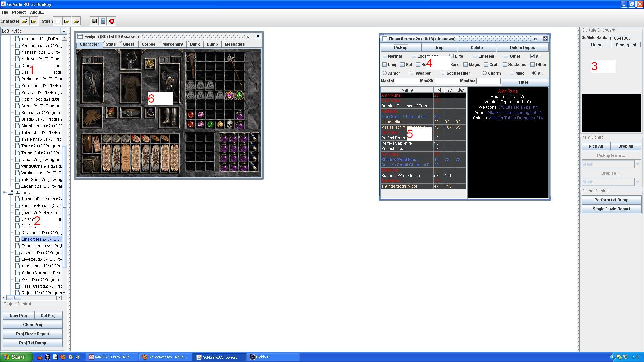Maximize the Evelynn character window
This screenshot has width=644, height=362.
[249, 36]
